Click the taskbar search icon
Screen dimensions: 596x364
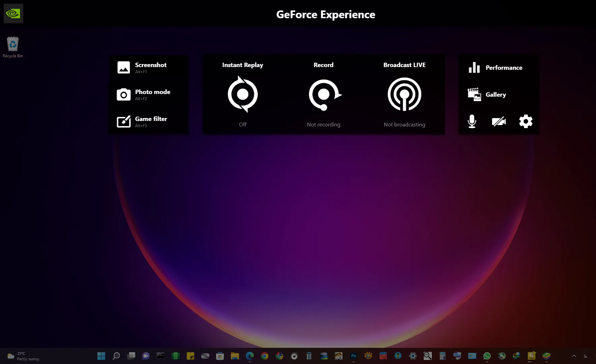point(116,356)
